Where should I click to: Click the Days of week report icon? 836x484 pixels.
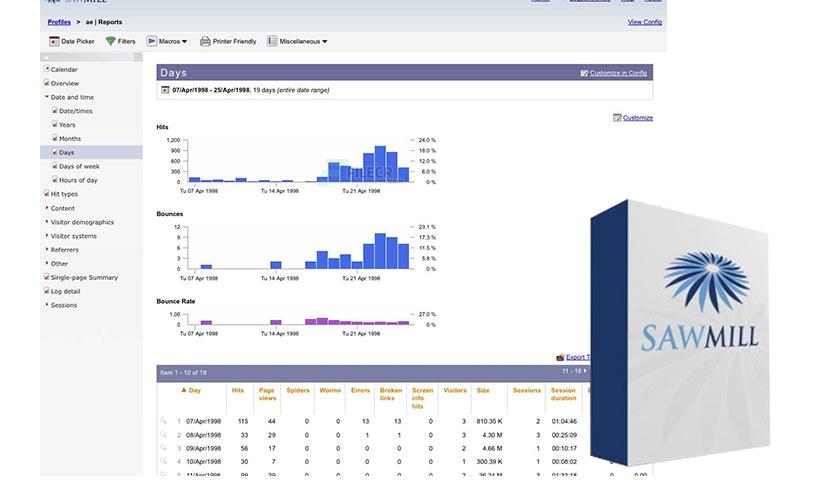pyautogui.click(x=55, y=166)
